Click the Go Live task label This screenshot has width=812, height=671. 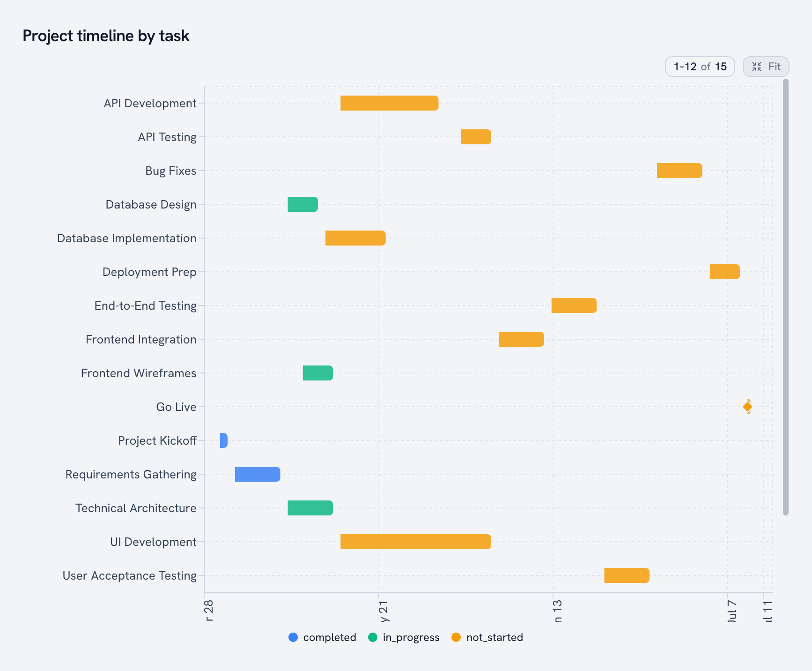[176, 407]
